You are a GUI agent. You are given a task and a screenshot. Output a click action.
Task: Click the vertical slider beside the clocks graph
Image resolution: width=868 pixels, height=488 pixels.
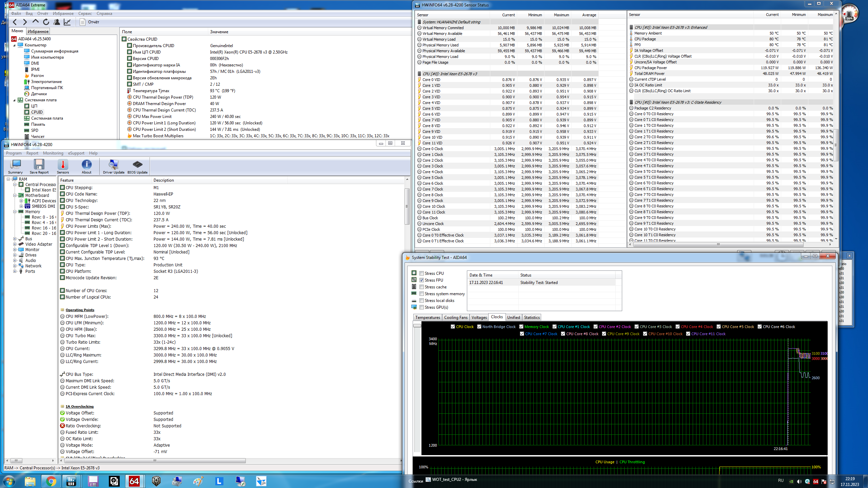pyautogui.click(x=417, y=326)
